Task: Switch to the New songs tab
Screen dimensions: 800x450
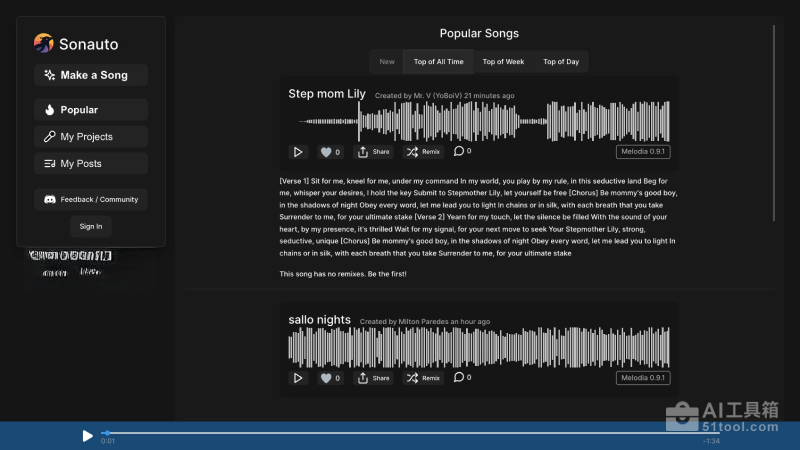Action: 386,62
